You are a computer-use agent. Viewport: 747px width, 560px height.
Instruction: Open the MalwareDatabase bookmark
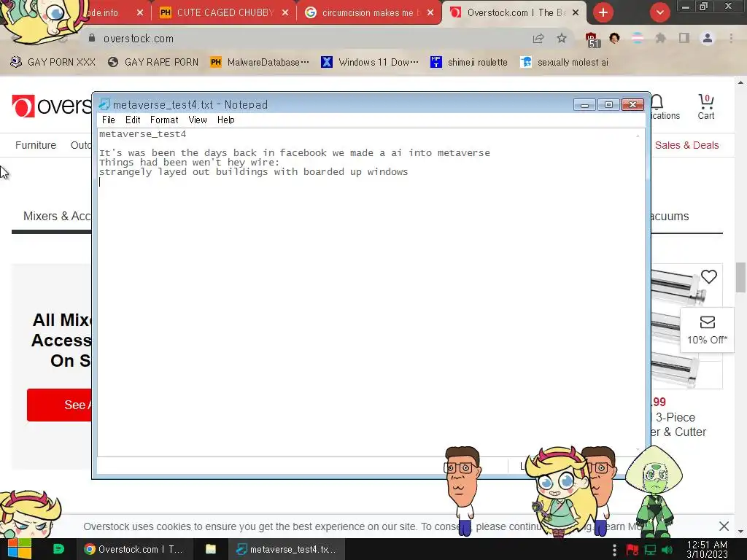point(260,62)
